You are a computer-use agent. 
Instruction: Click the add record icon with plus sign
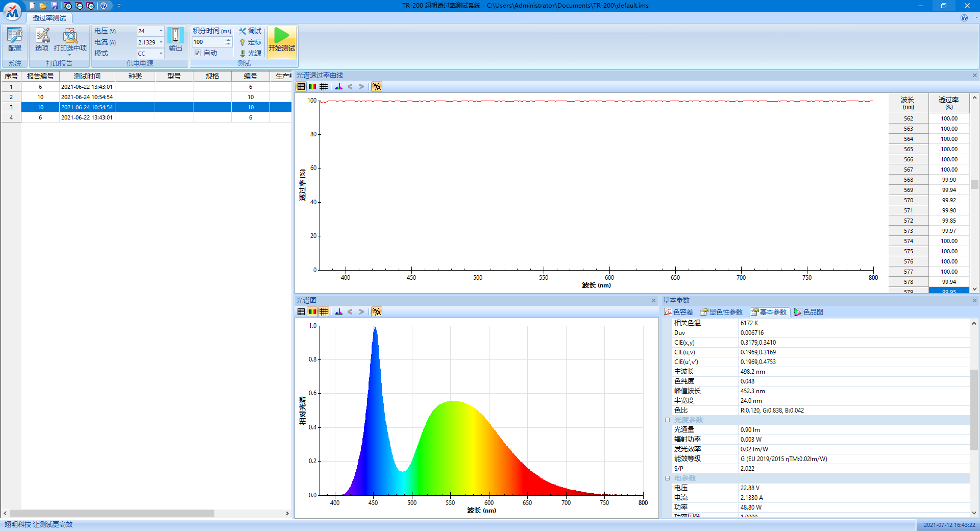tap(68, 6)
